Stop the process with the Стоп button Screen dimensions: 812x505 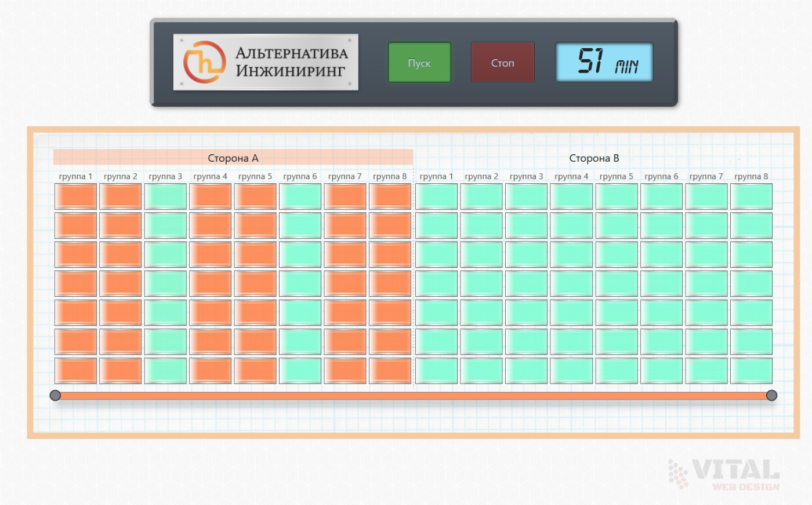coord(502,62)
